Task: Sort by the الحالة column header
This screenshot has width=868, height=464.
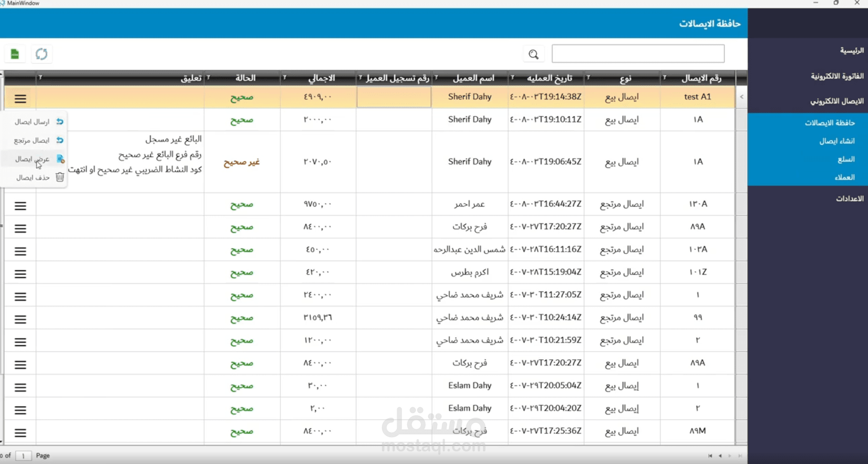Action: 245,78
